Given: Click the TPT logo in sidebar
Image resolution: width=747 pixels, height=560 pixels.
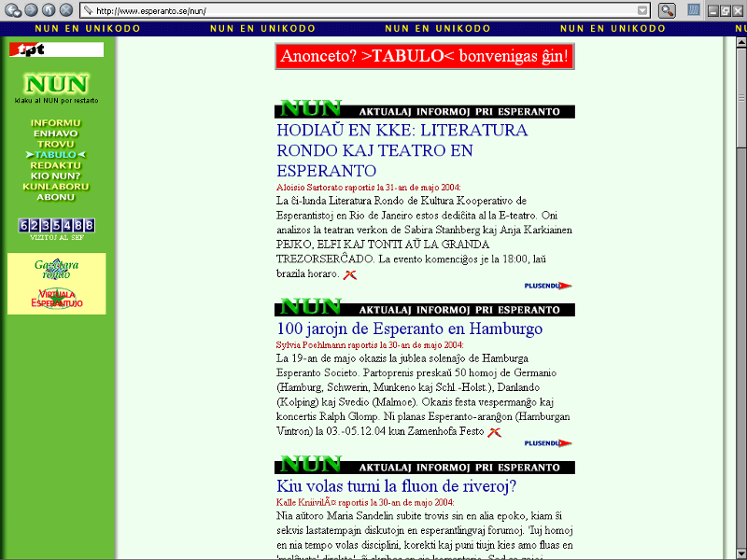Looking at the screenshot, I should (x=56, y=49).
